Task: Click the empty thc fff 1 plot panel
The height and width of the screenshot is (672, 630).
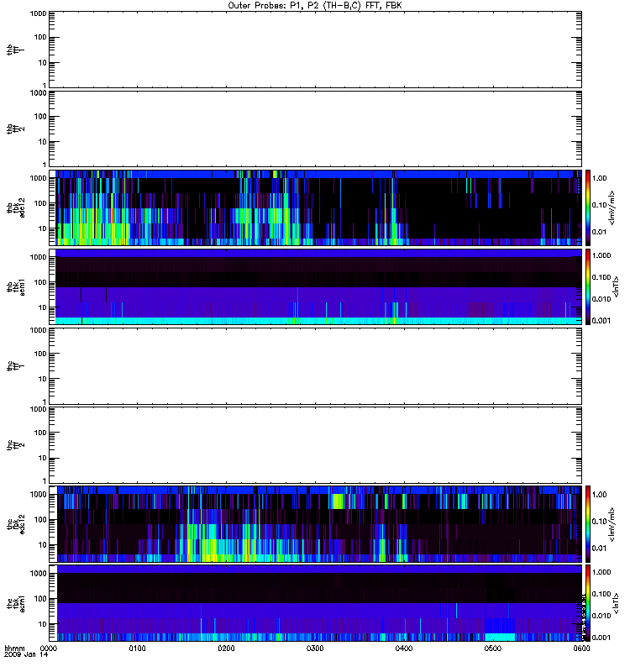Action: [316, 366]
